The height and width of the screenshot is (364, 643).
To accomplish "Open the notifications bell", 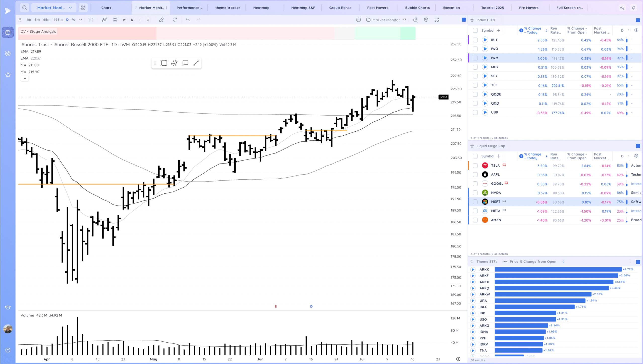I will [633, 8].
